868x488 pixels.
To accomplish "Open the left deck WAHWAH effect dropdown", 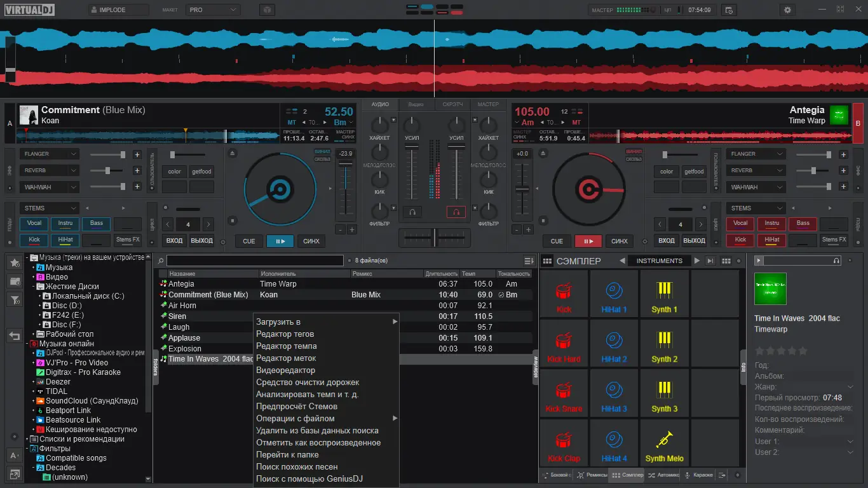I will (x=49, y=187).
